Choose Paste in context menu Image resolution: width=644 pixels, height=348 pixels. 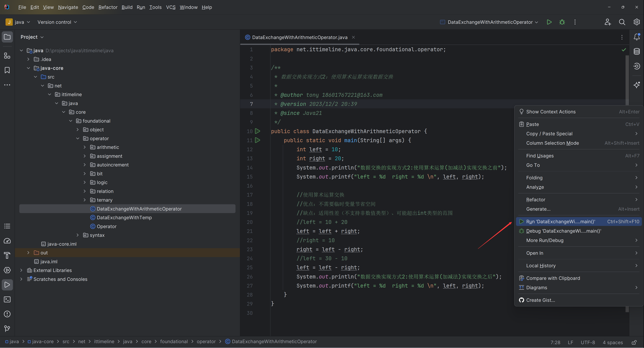[579, 124]
